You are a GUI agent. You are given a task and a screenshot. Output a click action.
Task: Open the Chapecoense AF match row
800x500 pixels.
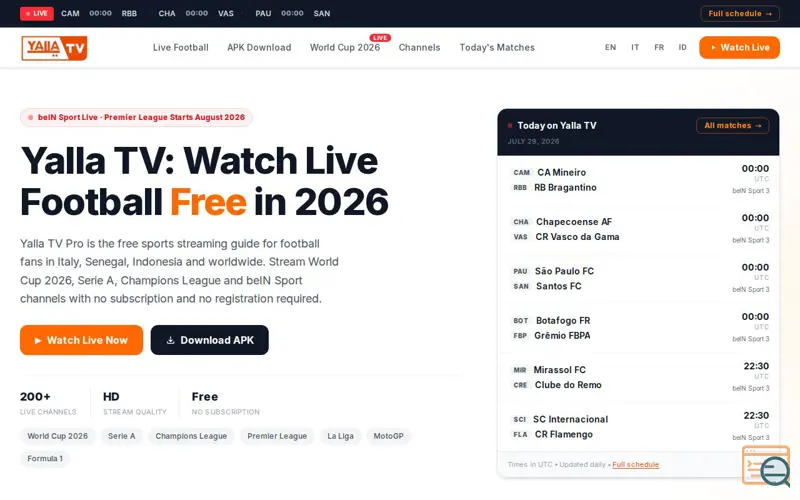[638, 229]
